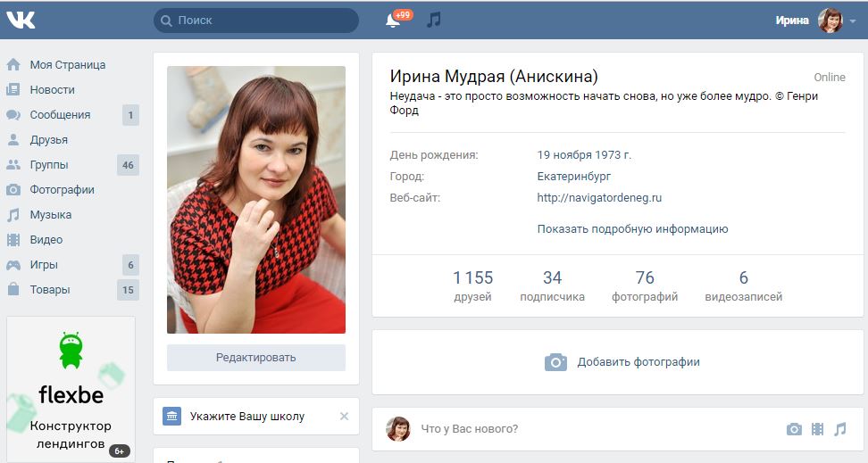
Task: Open Моя Страница in the sidebar
Action: (68, 65)
